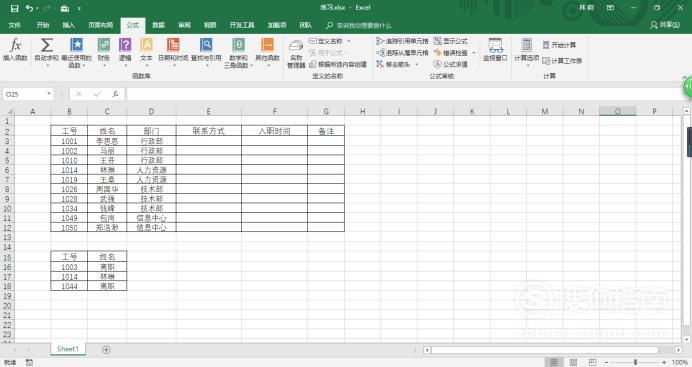Click the Ribbon Display Options icon in title bar
Viewport: 692px width, 367px height.
pyautogui.click(x=610, y=8)
